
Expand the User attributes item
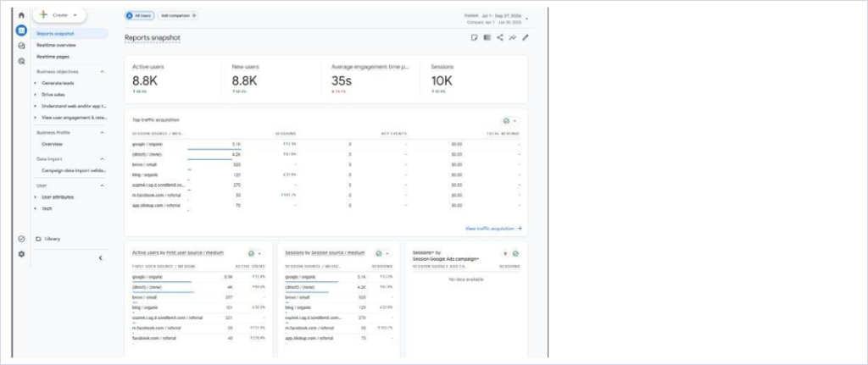pos(36,196)
